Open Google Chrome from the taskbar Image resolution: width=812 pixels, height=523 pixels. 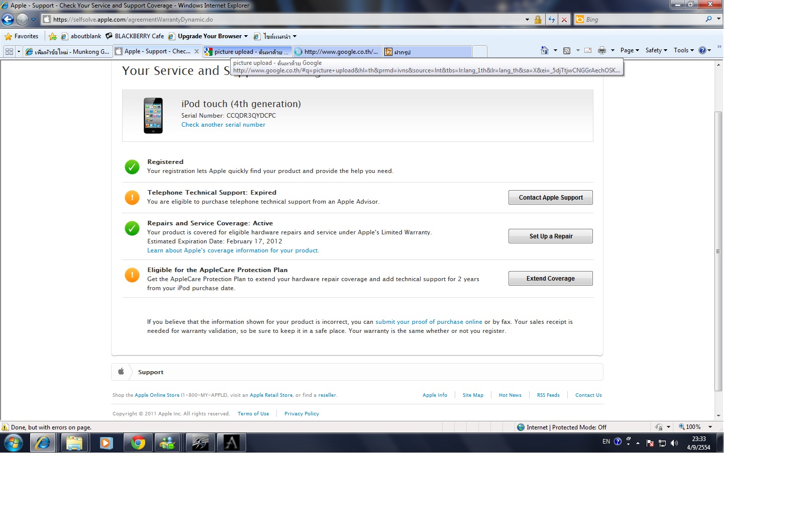(x=138, y=443)
